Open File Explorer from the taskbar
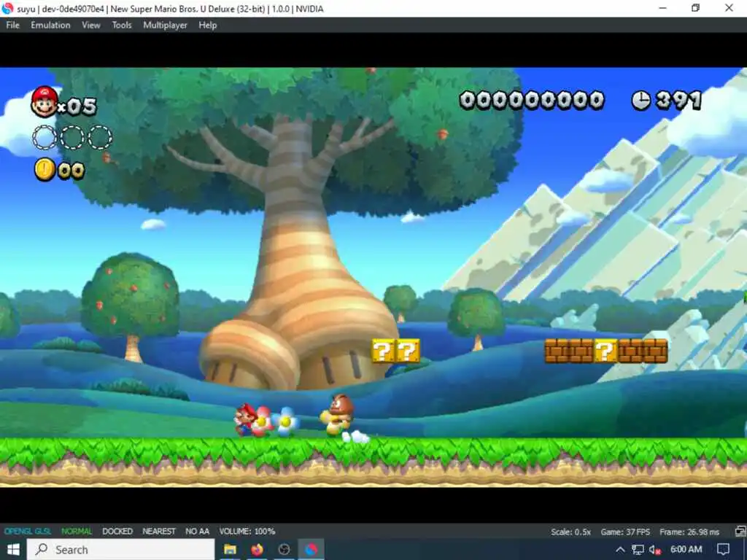The width and height of the screenshot is (747, 560). tap(230, 550)
